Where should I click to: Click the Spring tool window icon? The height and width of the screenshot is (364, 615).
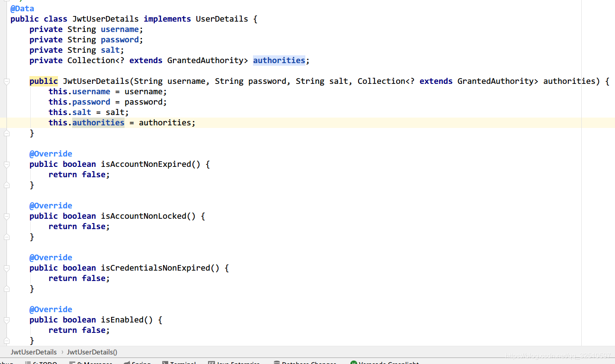pyautogui.click(x=127, y=363)
